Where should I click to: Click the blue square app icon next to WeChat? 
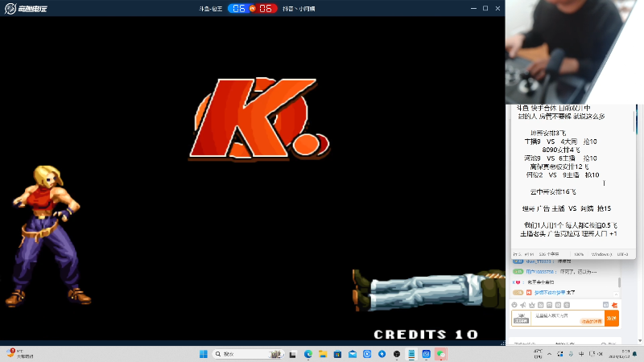point(427,354)
